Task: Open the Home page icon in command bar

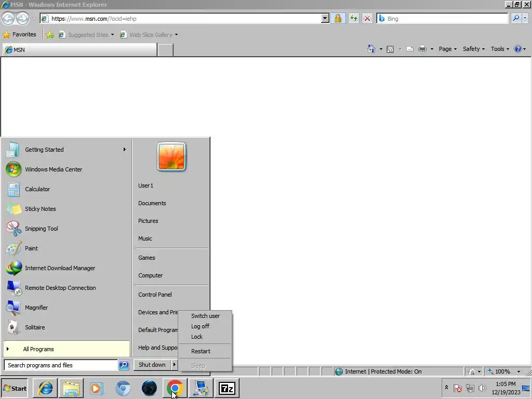Action: (x=371, y=49)
